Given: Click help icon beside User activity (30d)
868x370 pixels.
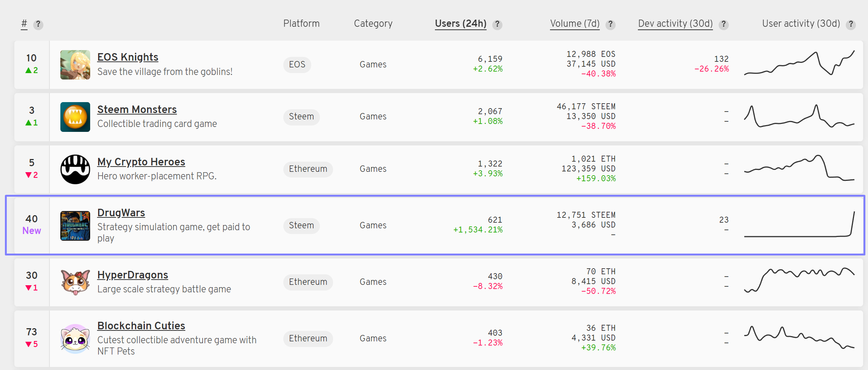Looking at the screenshot, I should [x=851, y=24].
